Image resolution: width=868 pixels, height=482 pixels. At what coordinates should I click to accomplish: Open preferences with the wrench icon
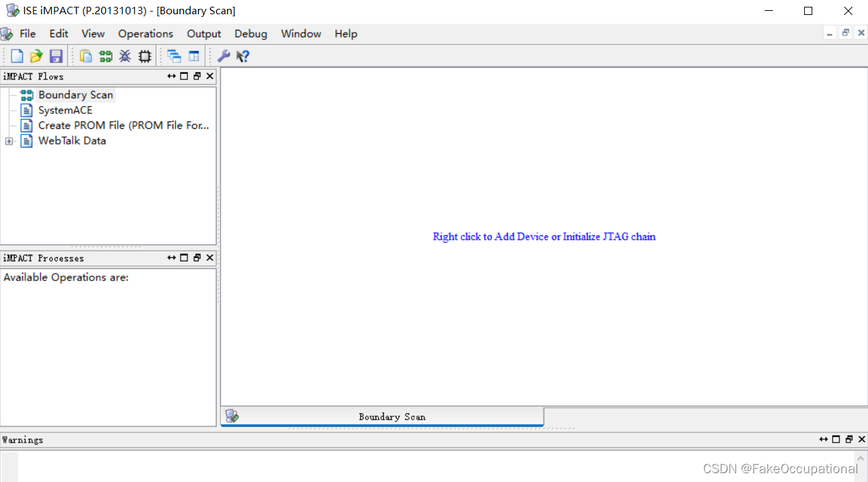pos(223,56)
